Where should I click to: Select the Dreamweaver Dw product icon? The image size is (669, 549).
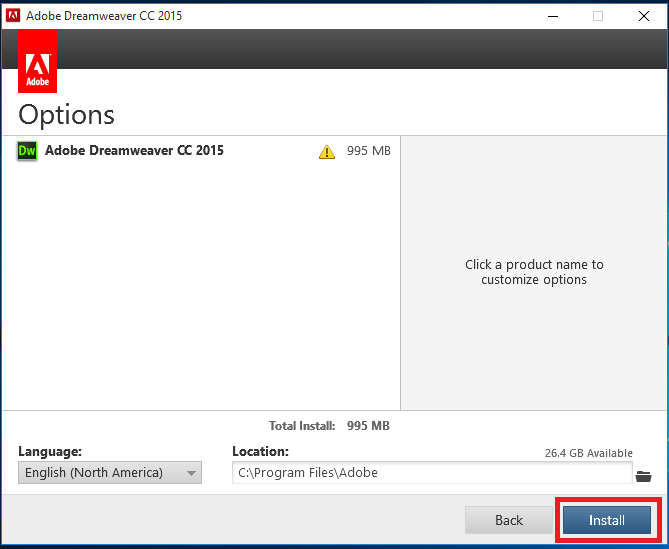(27, 151)
